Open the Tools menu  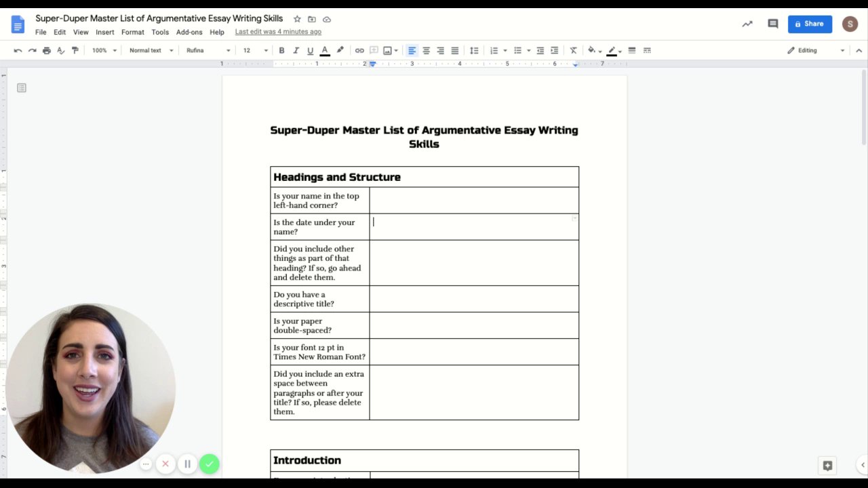(160, 32)
